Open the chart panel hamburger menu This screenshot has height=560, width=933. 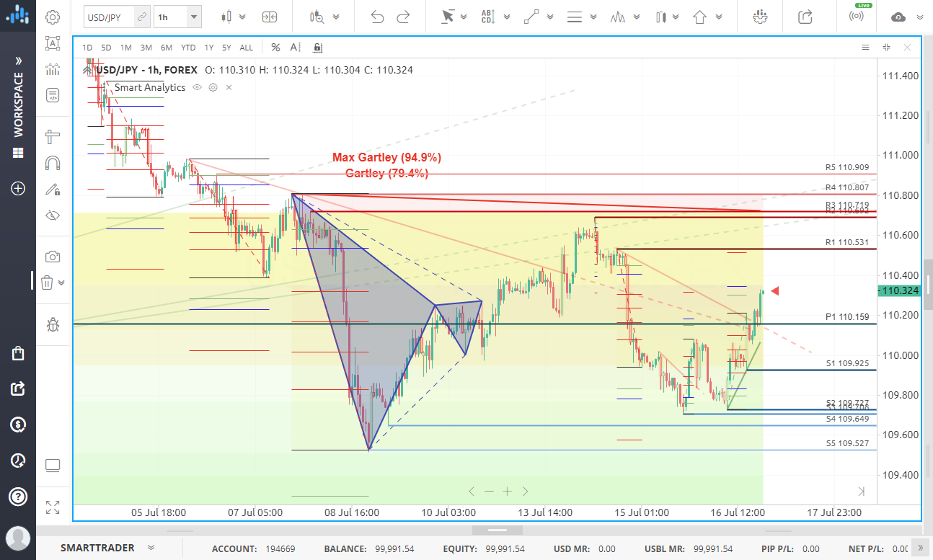(x=865, y=48)
